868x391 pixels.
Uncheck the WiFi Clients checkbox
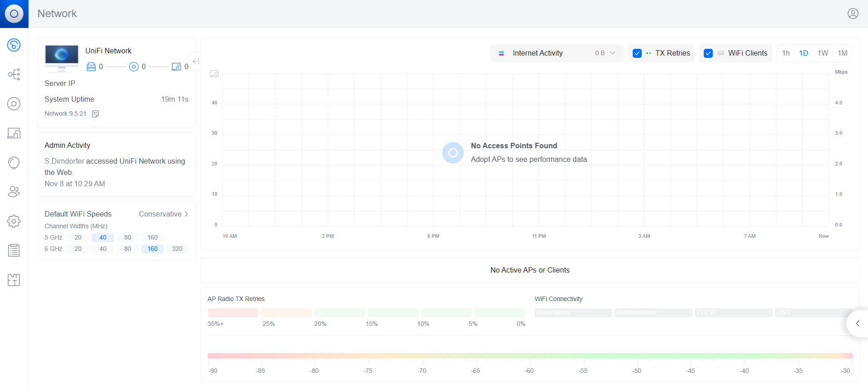(x=708, y=53)
